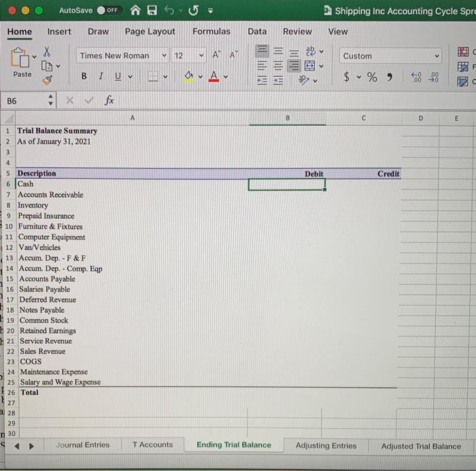Click the Increase Decimal icon
Image resolution: width=476 pixels, height=471 pixels.
[x=416, y=77]
